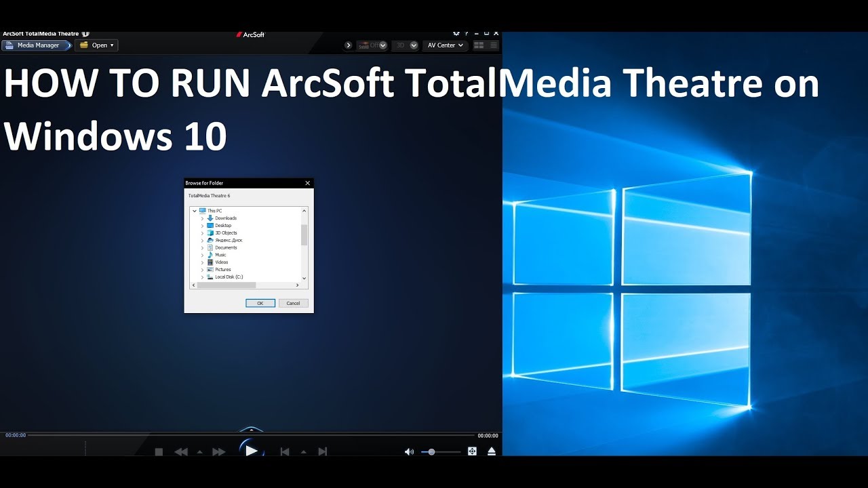Image resolution: width=868 pixels, height=488 pixels.
Task: Expand the Desktop folder node
Action: point(202,226)
